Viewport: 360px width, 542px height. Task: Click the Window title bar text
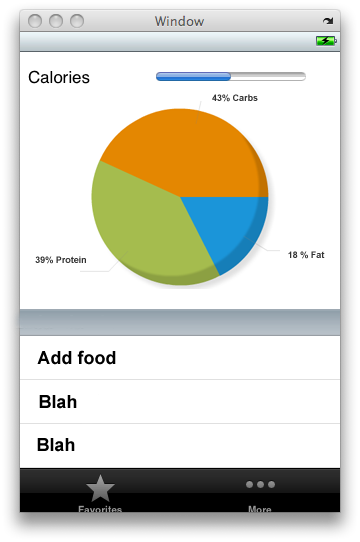coord(179,21)
